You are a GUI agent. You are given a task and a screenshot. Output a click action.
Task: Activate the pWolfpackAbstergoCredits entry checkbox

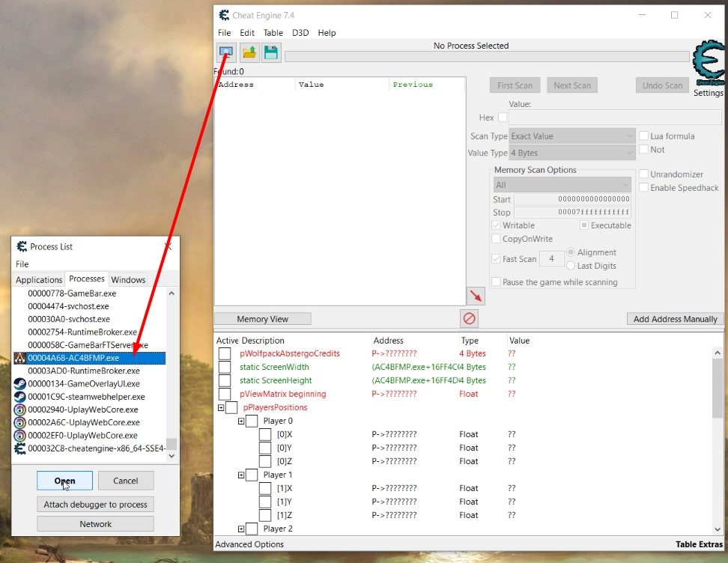[225, 353]
